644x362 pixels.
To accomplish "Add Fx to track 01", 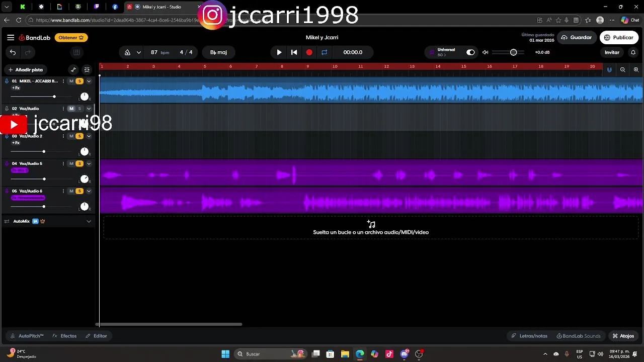I will [x=16, y=88].
